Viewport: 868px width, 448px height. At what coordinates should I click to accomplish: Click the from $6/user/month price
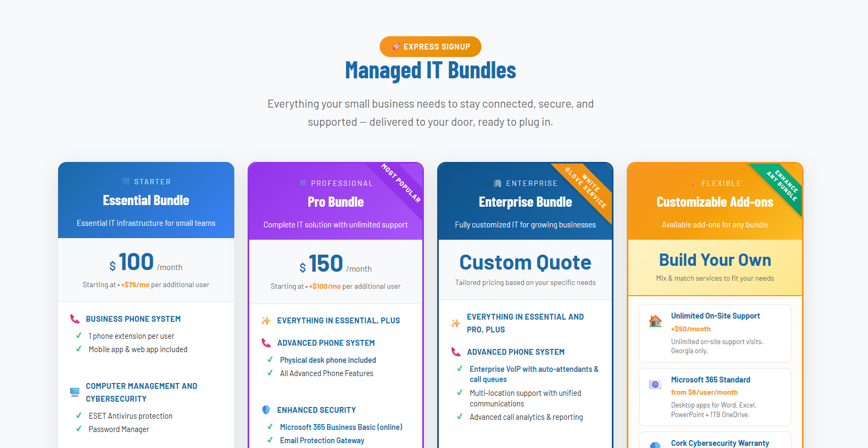704,392
